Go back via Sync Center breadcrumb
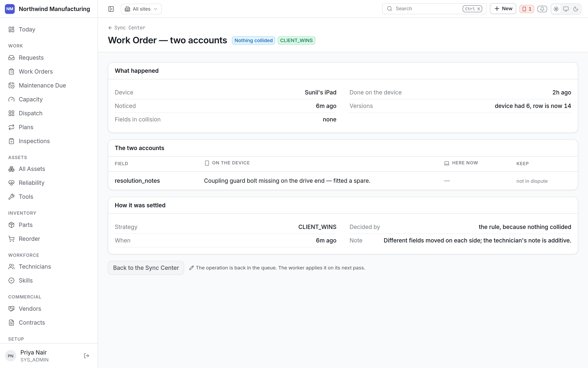Screen dimensions: 588x368 point(127,28)
